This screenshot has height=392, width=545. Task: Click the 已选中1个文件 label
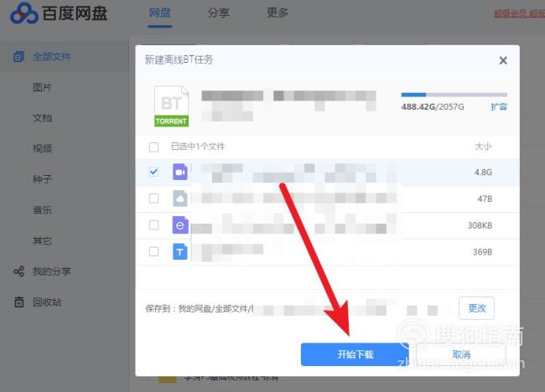[198, 147]
